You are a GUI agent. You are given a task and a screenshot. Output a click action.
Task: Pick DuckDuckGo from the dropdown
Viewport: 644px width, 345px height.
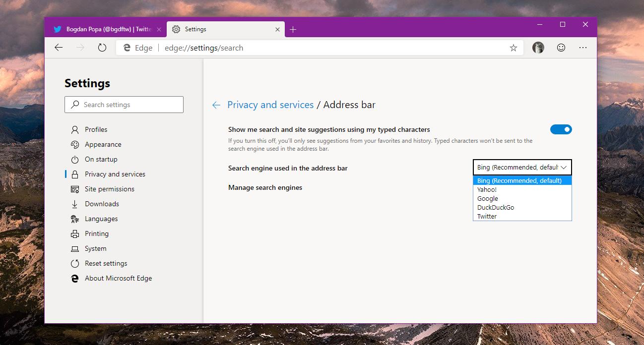coord(522,207)
